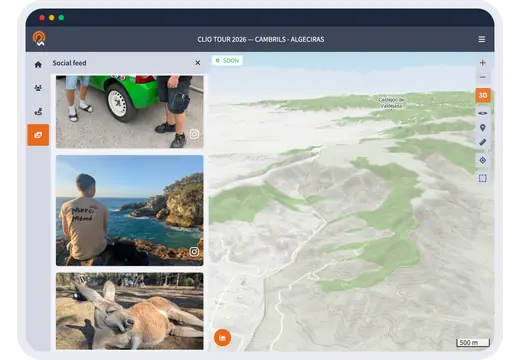Open the home section in sidebar

click(38, 64)
